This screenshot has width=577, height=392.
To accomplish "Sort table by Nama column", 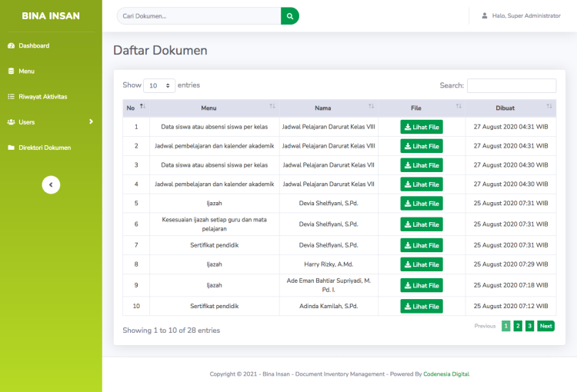I will coord(328,108).
